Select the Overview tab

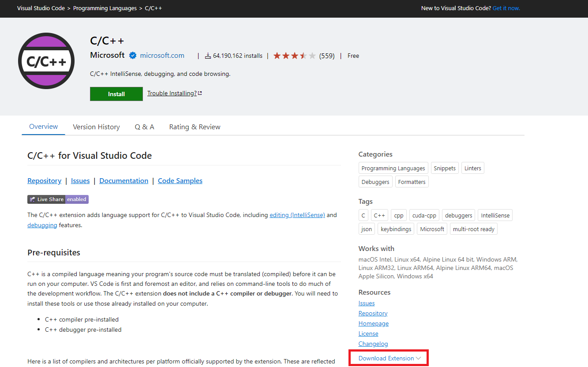pos(44,127)
